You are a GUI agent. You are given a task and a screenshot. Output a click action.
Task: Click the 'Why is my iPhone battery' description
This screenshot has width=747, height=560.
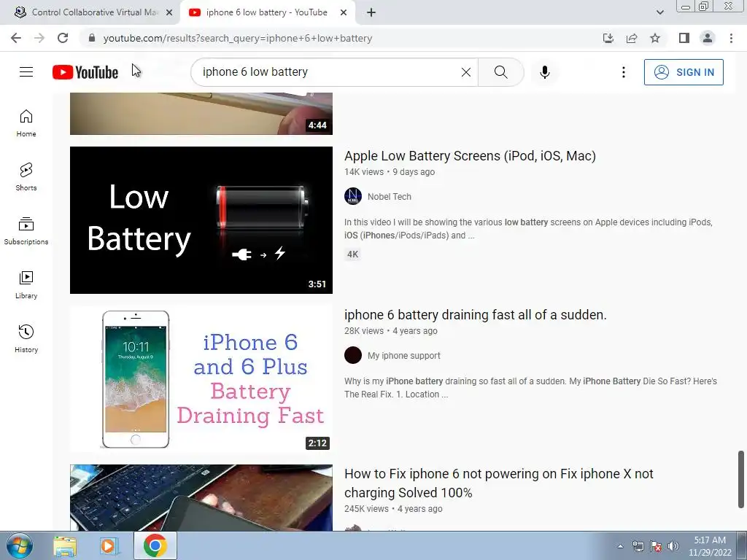click(x=531, y=388)
